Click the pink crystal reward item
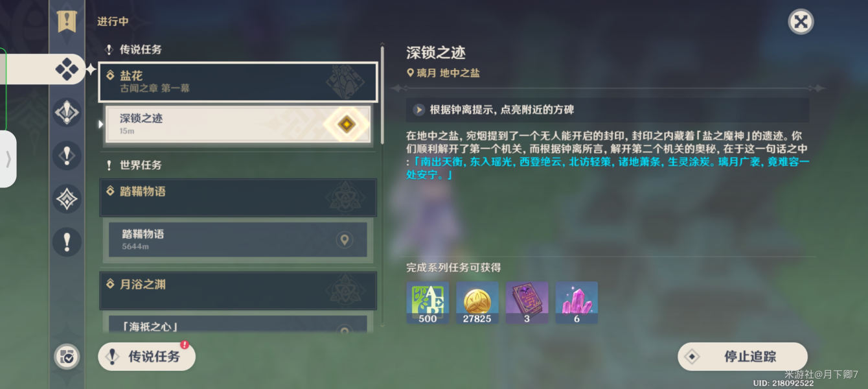The width and height of the screenshot is (868, 389). [x=577, y=303]
